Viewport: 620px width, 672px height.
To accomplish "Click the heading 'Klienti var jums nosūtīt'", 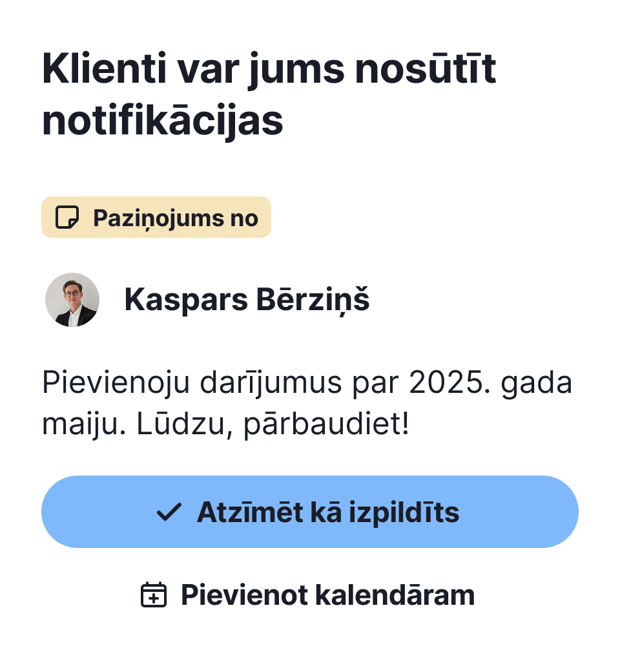I will click(x=269, y=68).
